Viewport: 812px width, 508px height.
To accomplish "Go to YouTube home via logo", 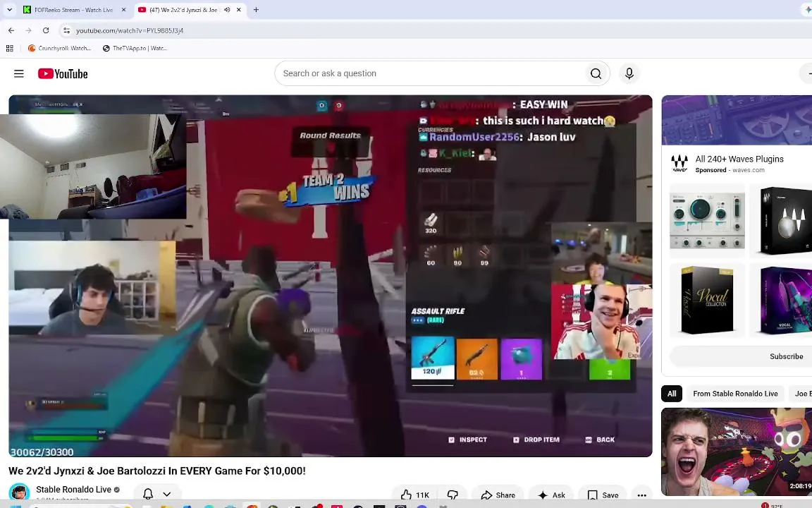I will coord(63,73).
